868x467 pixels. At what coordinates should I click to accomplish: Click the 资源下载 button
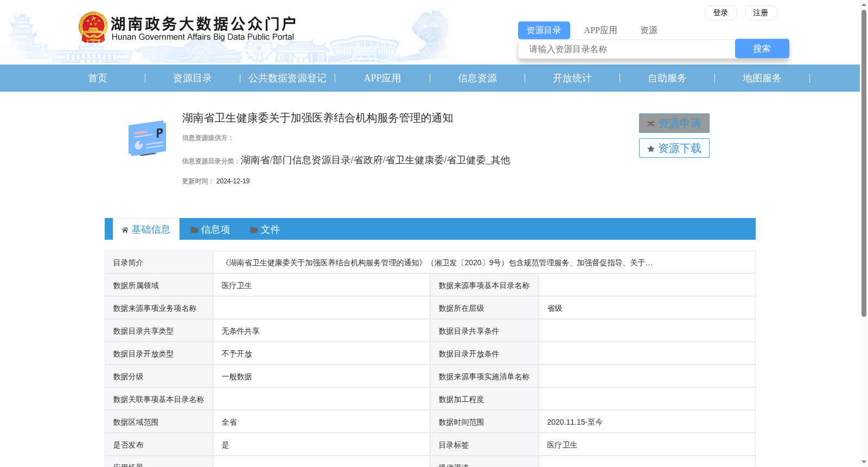click(674, 148)
